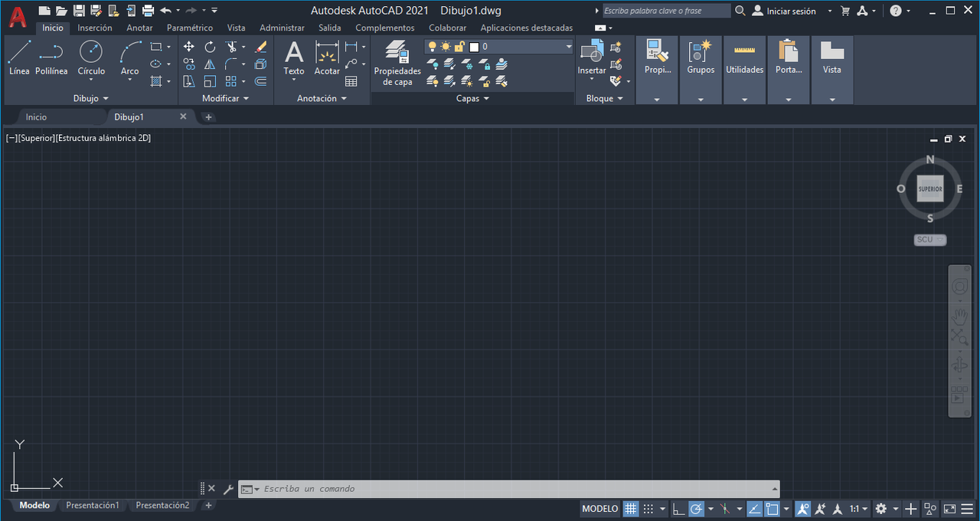Click the Plot (print) icon in quick access toolbar
Image resolution: width=980 pixels, height=521 pixels.
point(149,11)
